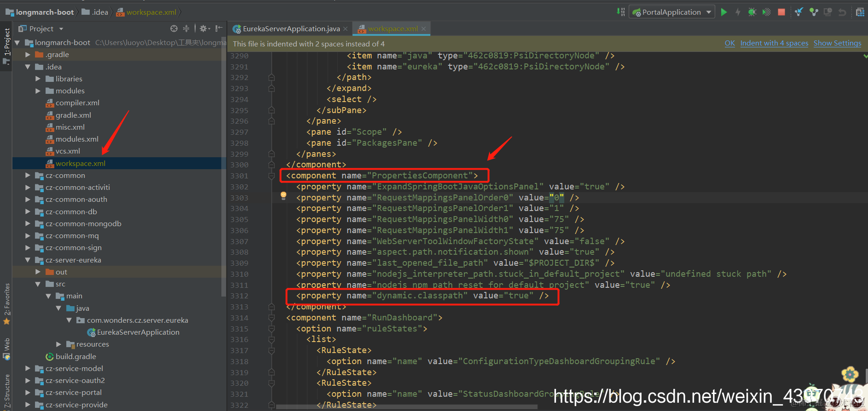
Task: Open the PortalApplication run configuration dropdown
Action: [x=672, y=12]
